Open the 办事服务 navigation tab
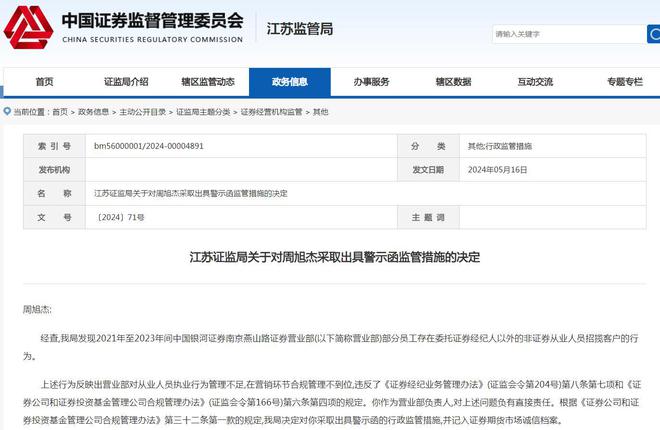 coord(372,82)
